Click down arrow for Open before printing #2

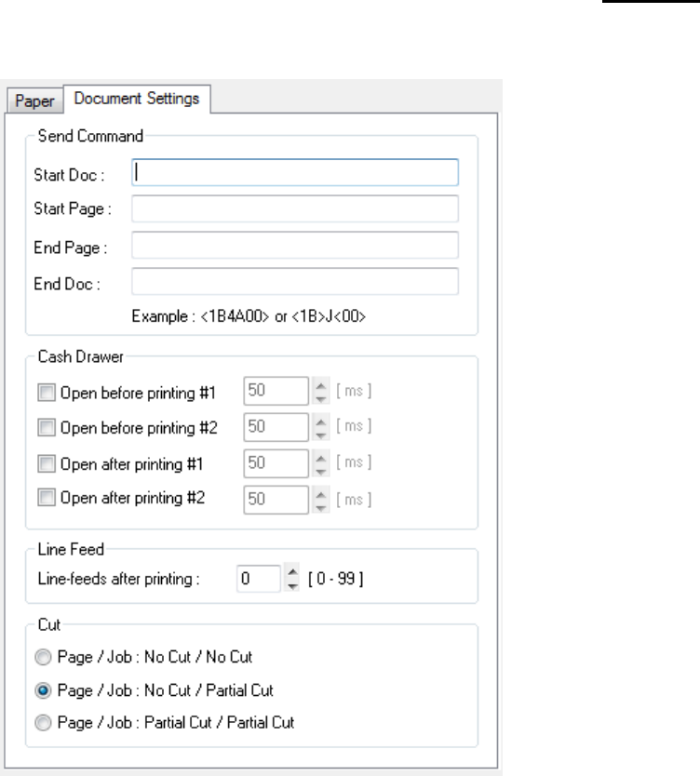point(322,434)
